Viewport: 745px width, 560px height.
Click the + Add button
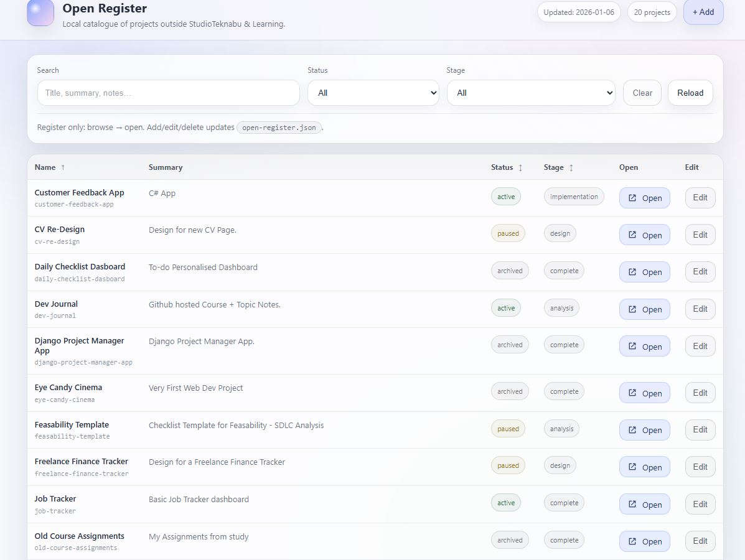(x=703, y=12)
